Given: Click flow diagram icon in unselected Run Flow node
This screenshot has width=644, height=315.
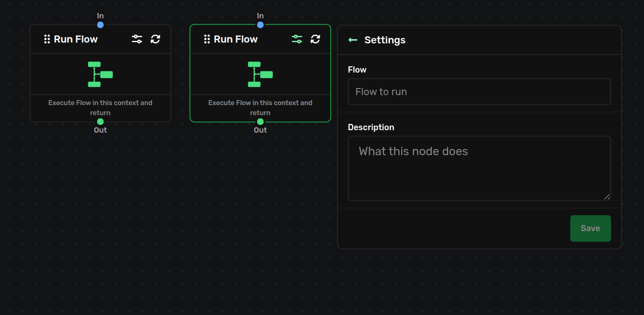Looking at the screenshot, I should (x=100, y=74).
